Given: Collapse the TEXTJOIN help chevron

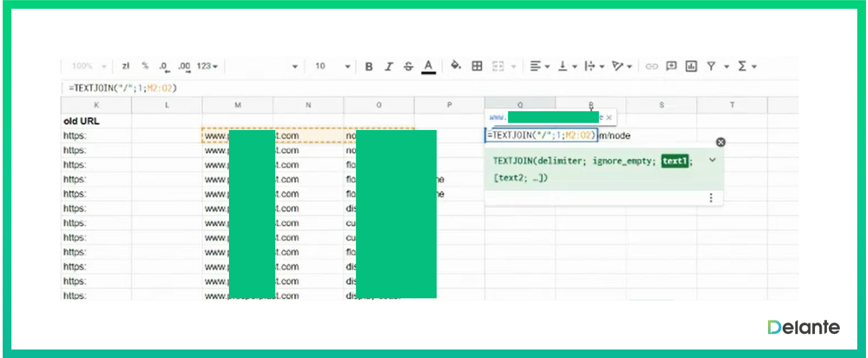Looking at the screenshot, I should pyautogui.click(x=712, y=160).
